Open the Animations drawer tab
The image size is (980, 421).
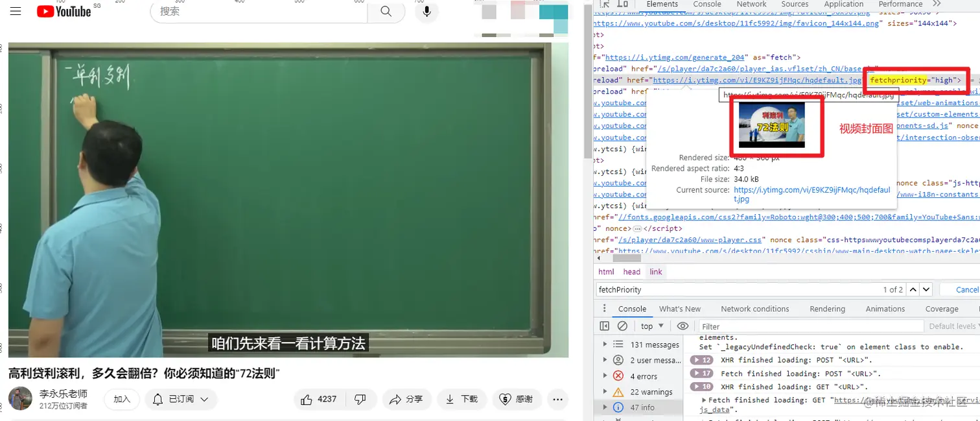tap(885, 309)
